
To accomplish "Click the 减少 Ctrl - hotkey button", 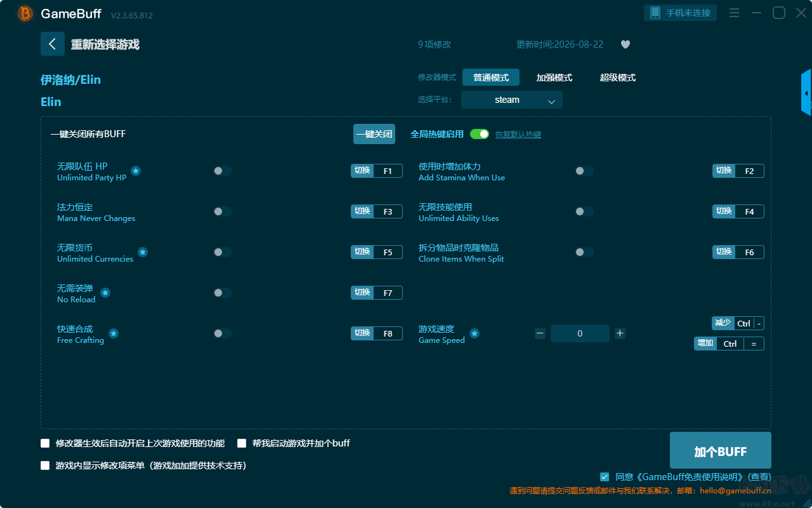I will (x=738, y=323).
